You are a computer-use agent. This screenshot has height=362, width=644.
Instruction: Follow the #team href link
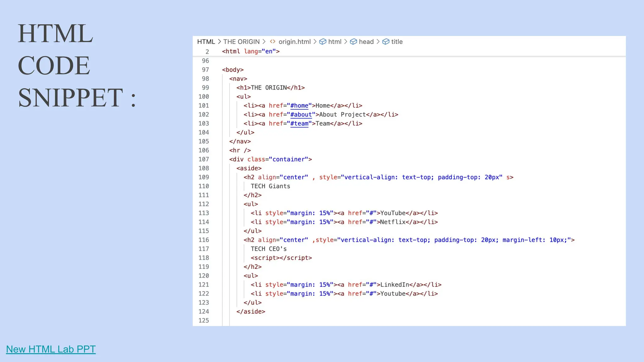pyautogui.click(x=299, y=123)
